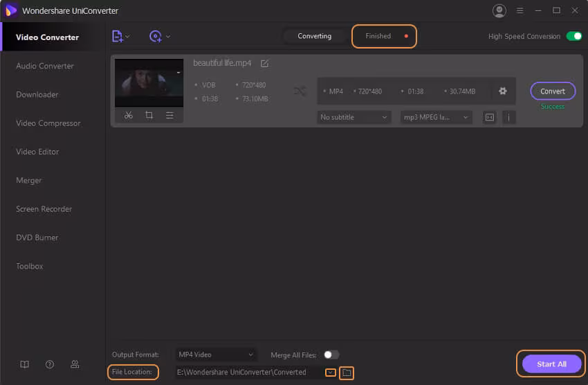Screen dimensions: 588x385
Task: Open the Effects list icon under thumbnail
Action: coord(169,115)
